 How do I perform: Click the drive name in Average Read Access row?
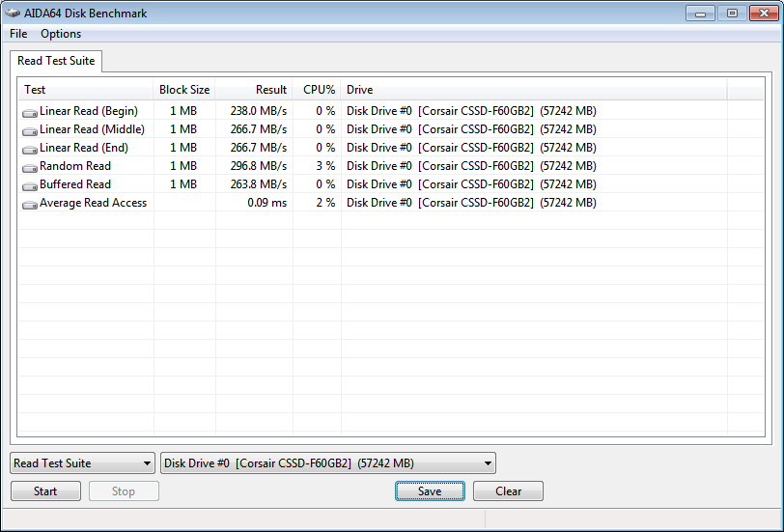[x=471, y=203]
